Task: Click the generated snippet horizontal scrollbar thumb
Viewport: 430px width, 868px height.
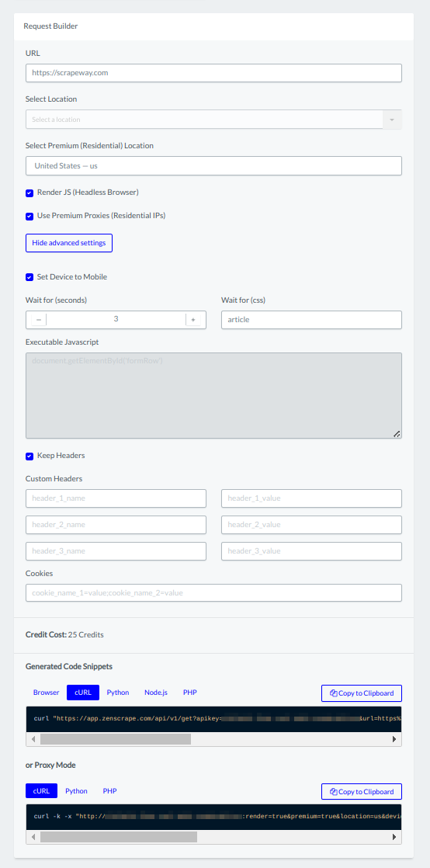Action: pos(116,739)
